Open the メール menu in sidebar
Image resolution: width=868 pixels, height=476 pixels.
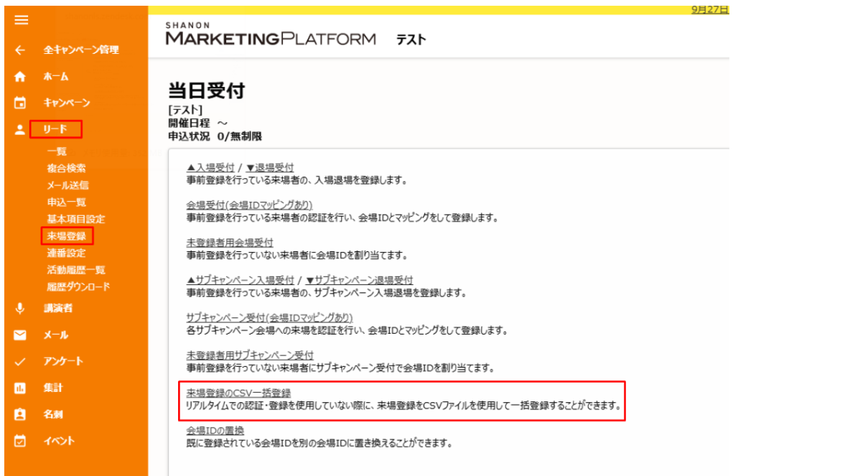56,335
